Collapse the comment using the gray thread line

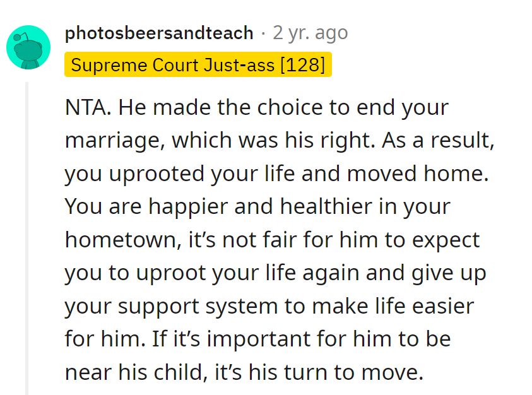[27, 237]
